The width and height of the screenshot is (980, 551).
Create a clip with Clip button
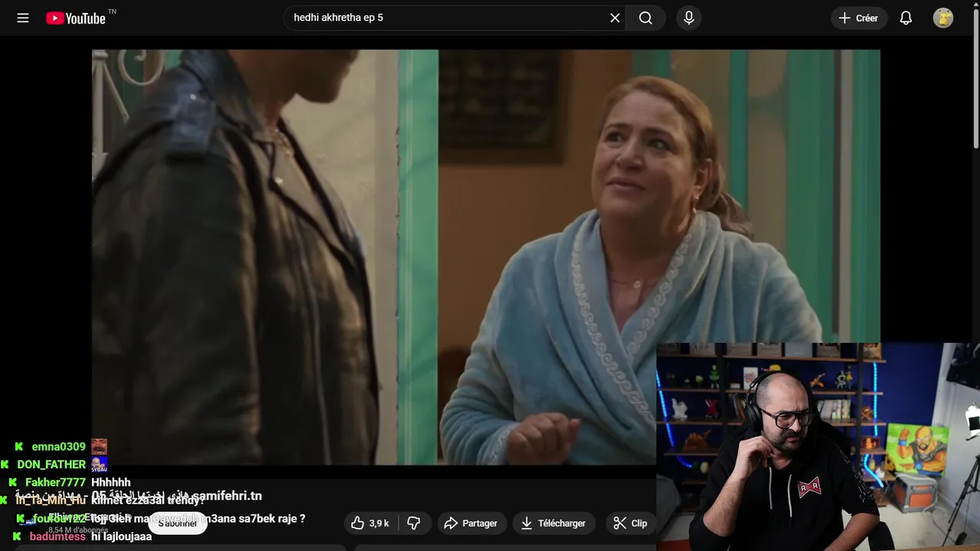tap(630, 523)
